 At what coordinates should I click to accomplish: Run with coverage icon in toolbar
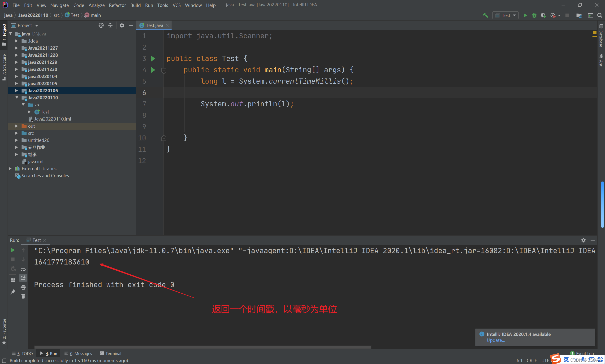click(x=544, y=15)
